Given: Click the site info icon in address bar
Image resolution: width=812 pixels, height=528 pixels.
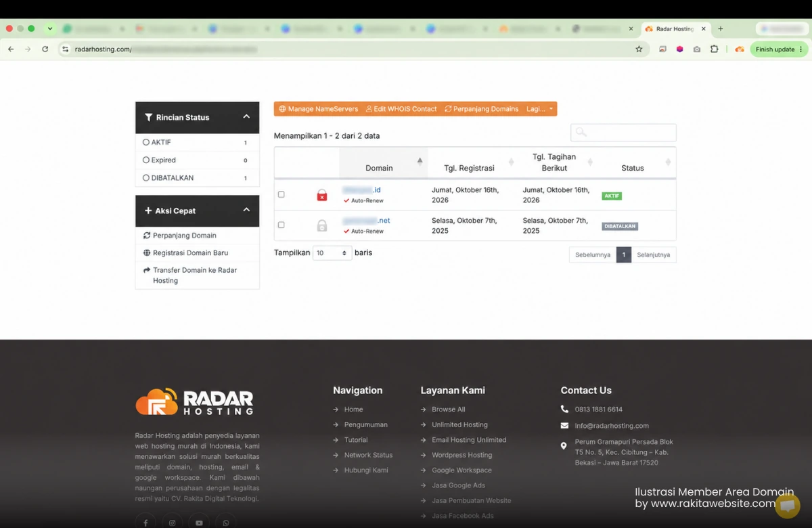Looking at the screenshot, I should pyautogui.click(x=66, y=49).
